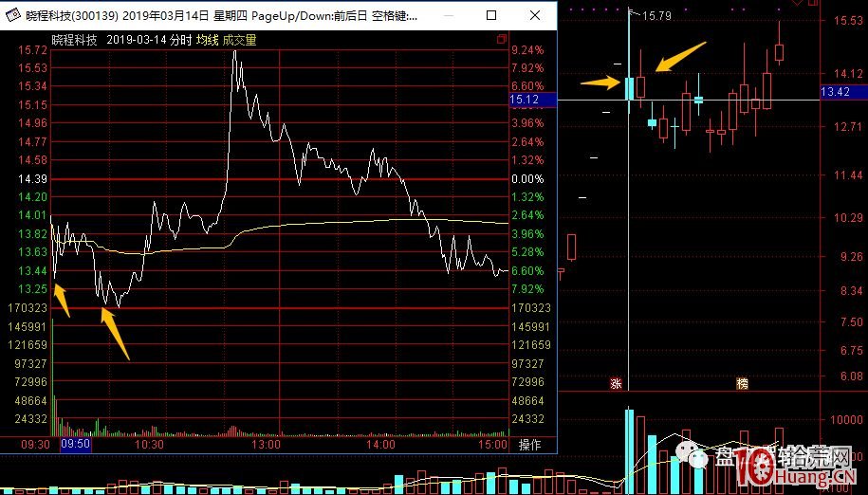
Task: Click the 14.20 price axis label
Action: [32, 197]
